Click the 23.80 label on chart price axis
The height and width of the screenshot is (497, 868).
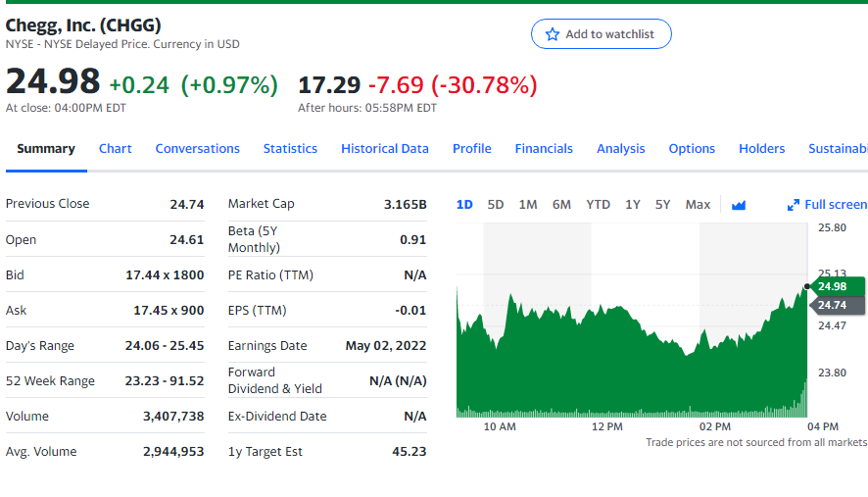click(x=832, y=373)
